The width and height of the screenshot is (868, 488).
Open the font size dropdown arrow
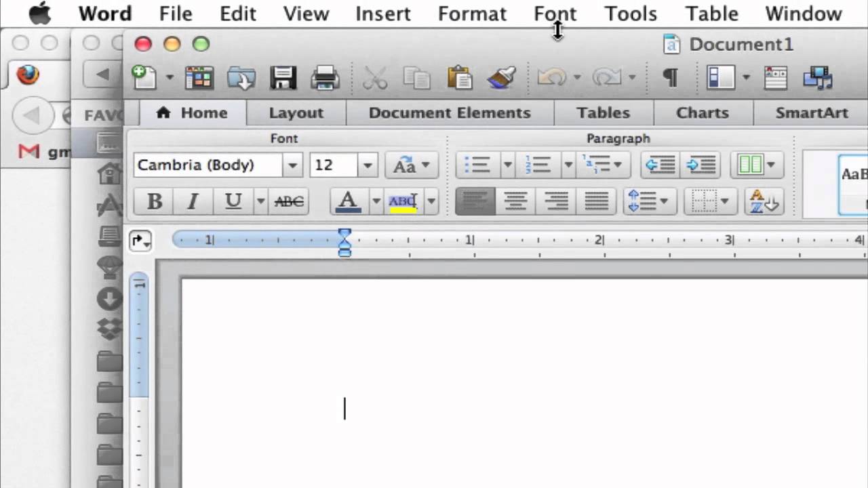367,165
